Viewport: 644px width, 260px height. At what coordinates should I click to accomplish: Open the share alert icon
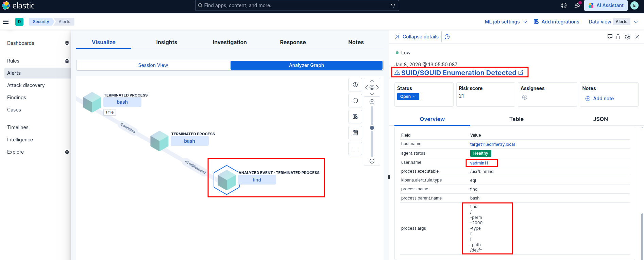[618, 37]
